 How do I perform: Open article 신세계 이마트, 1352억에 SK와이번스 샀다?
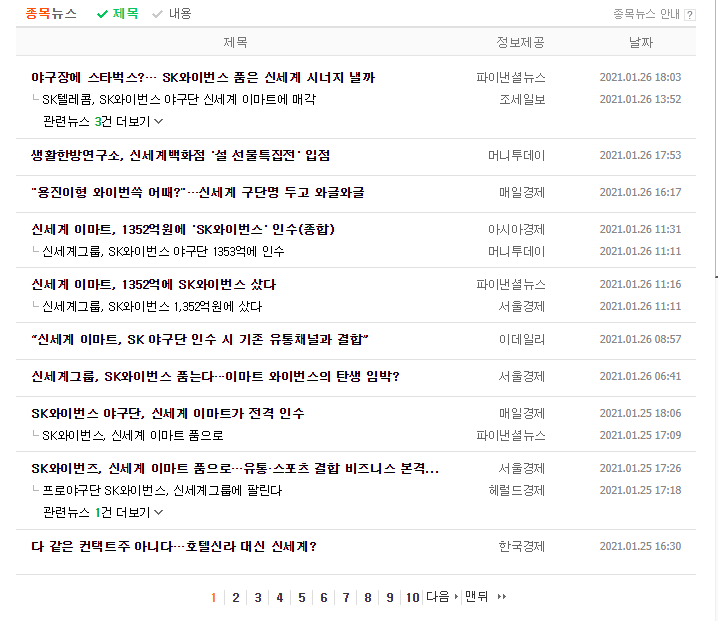pyautogui.click(x=153, y=285)
